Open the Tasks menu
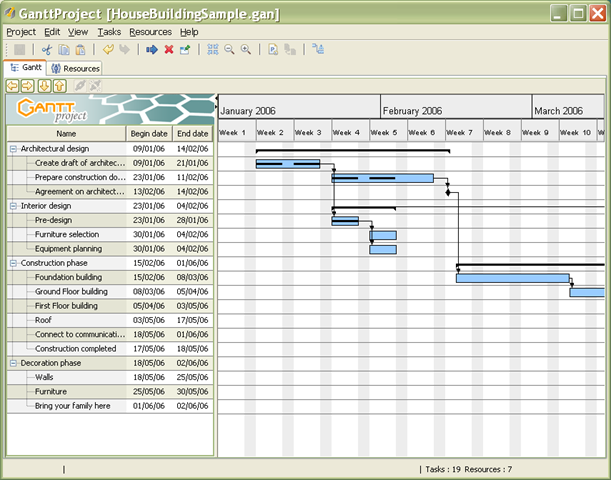This screenshot has width=611, height=480. (109, 32)
